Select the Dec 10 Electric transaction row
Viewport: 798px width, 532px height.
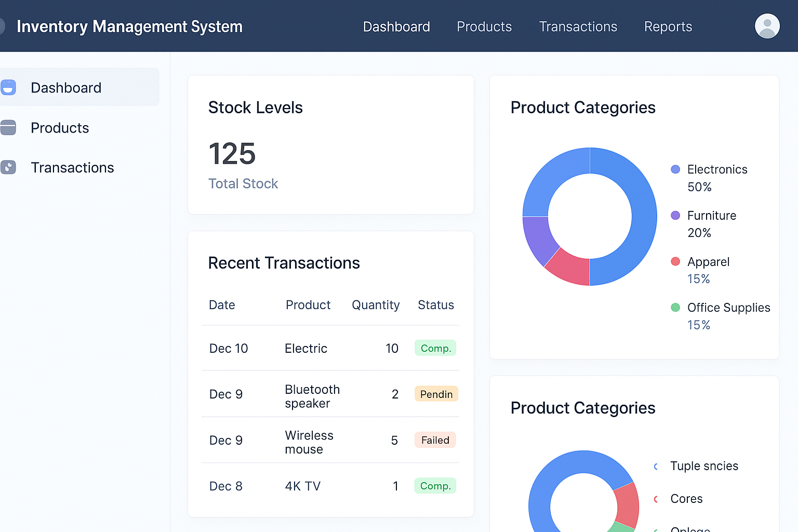[x=330, y=348]
